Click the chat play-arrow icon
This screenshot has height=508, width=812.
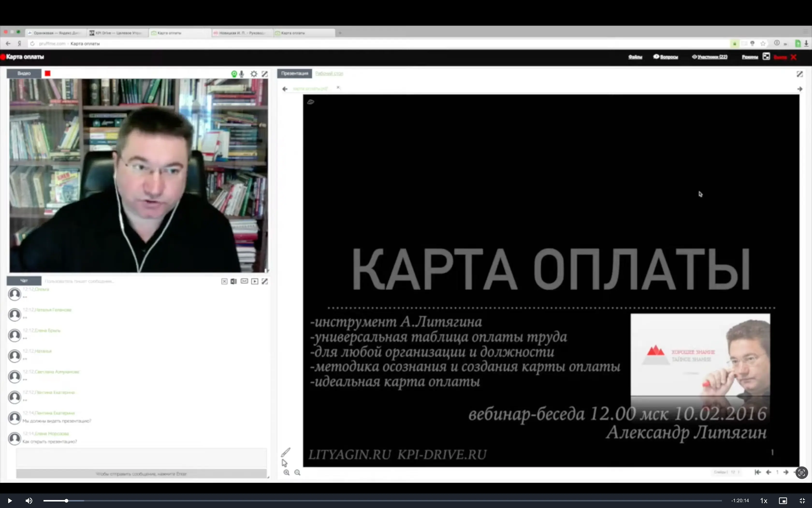[255, 281]
